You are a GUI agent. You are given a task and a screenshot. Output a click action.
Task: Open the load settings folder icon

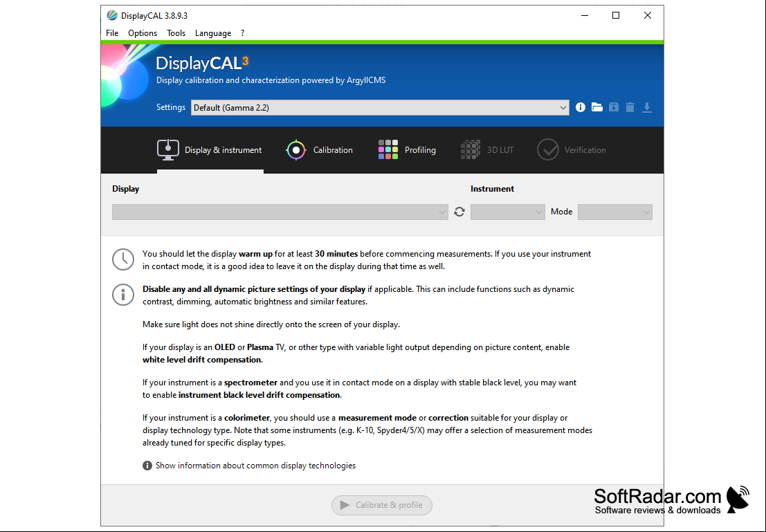pyautogui.click(x=597, y=107)
